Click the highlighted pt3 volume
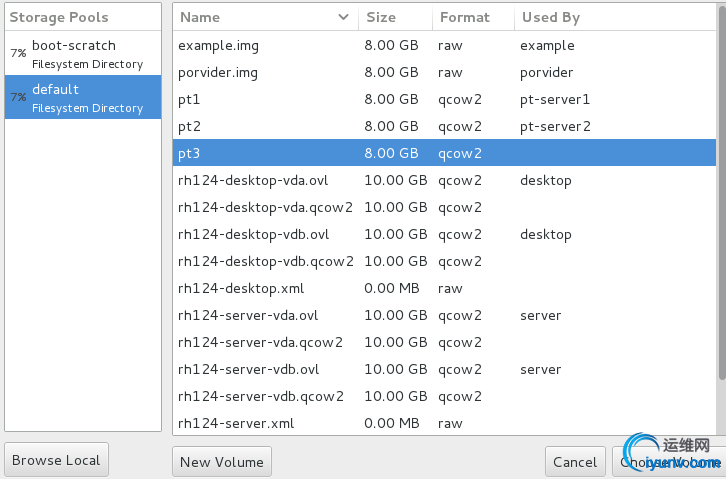This screenshot has height=479, width=726. 190,153
